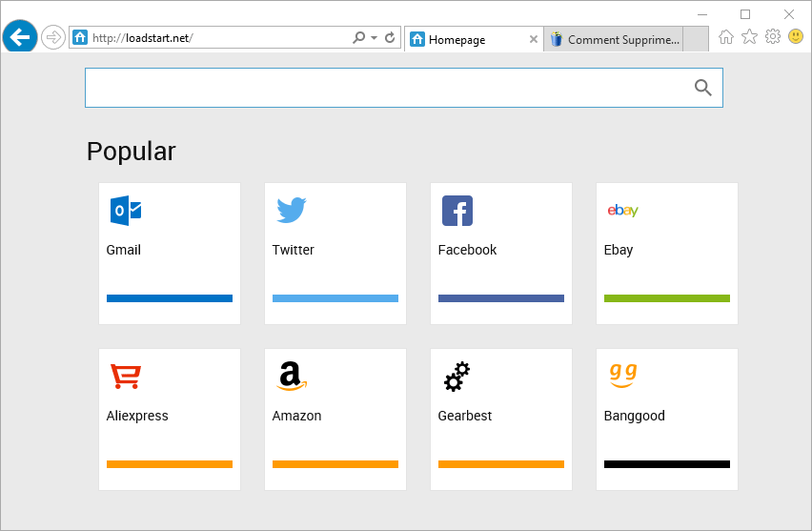Minimize the browser window
The height and width of the screenshot is (531, 812).
click(702, 14)
